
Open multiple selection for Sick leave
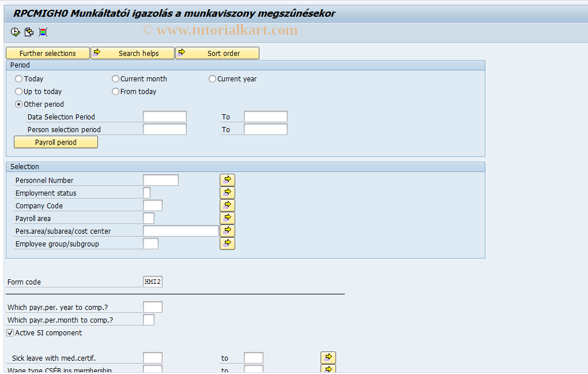328,357
